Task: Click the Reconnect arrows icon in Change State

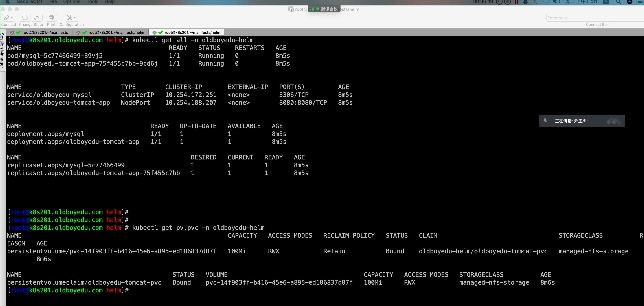Action: pyautogui.click(x=25, y=18)
